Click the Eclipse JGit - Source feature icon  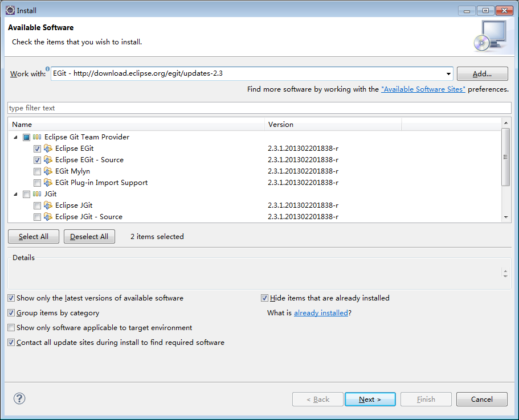48,217
